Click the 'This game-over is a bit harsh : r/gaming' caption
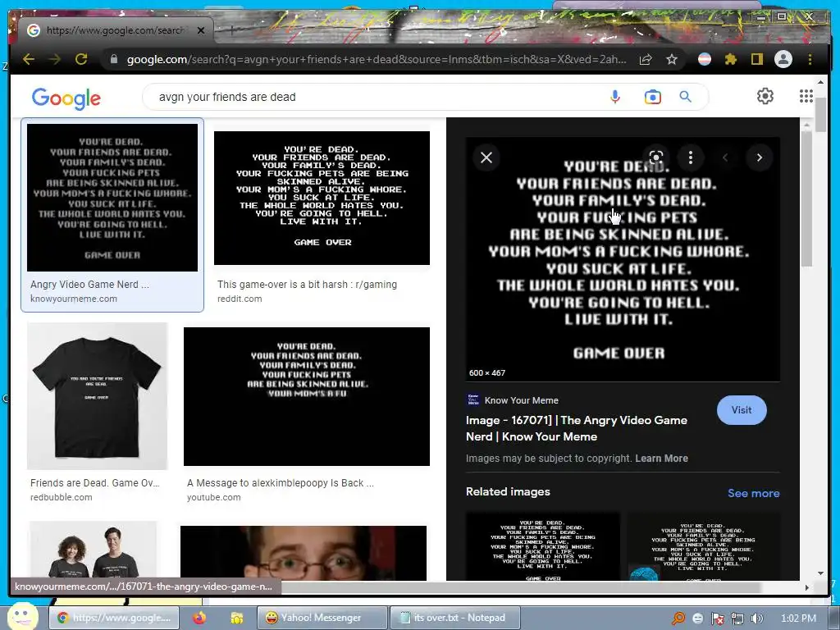The height and width of the screenshot is (630, 840). coord(307,285)
